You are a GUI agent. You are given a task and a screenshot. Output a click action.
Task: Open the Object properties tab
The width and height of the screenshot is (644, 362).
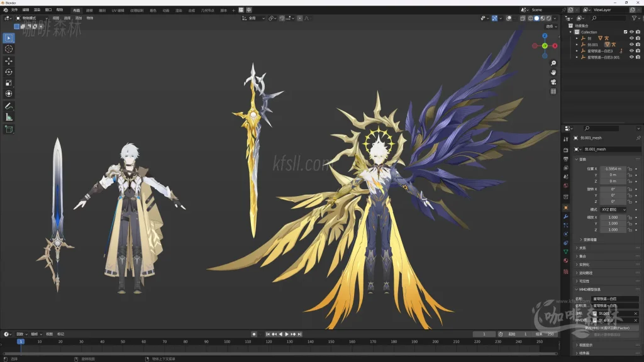565,207
